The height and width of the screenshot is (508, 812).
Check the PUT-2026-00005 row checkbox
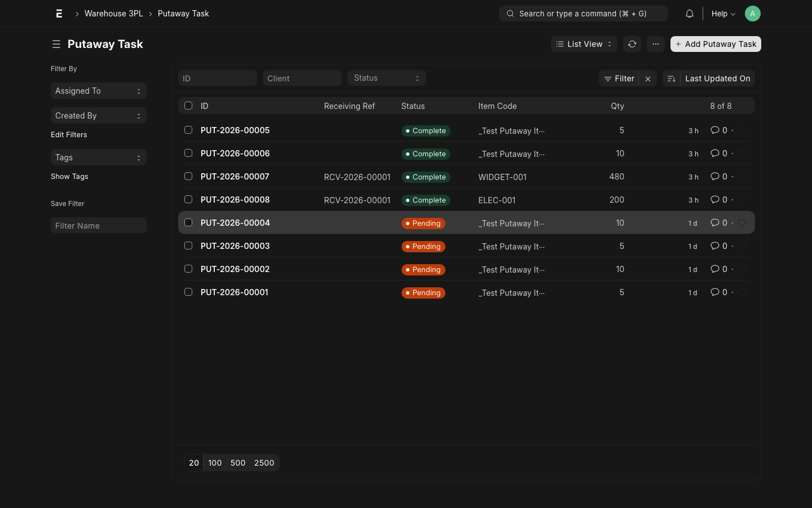[188, 130]
